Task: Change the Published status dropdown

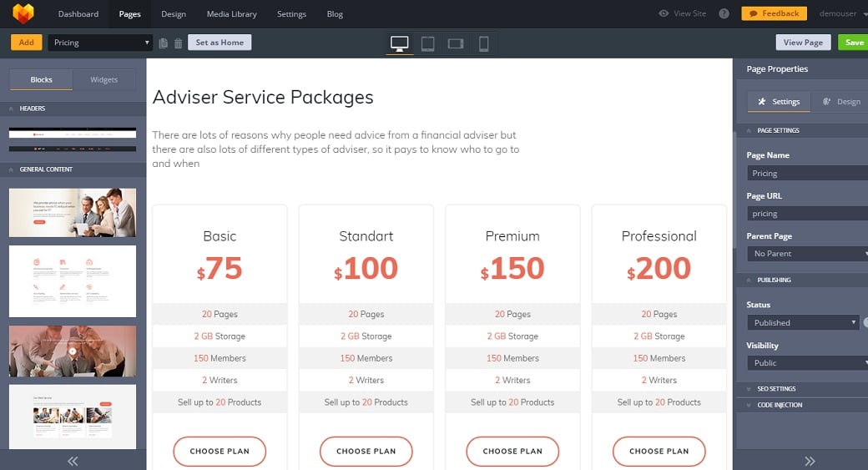Action: (x=802, y=322)
